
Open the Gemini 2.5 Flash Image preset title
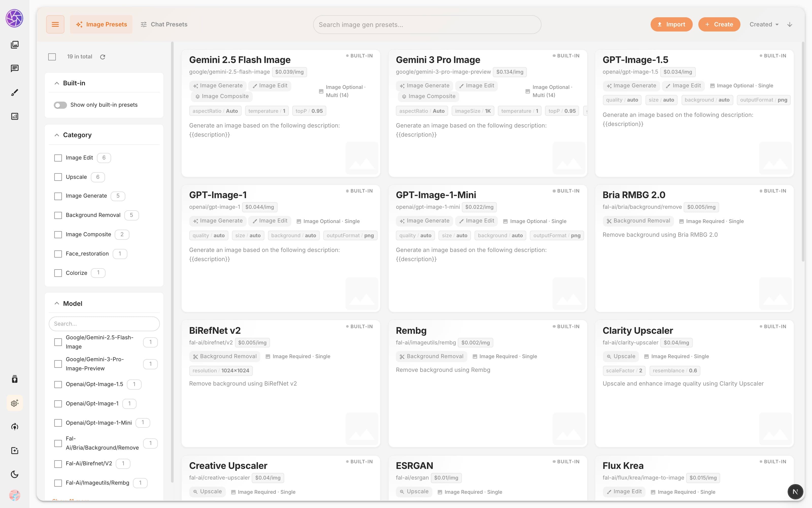coord(240,60)
